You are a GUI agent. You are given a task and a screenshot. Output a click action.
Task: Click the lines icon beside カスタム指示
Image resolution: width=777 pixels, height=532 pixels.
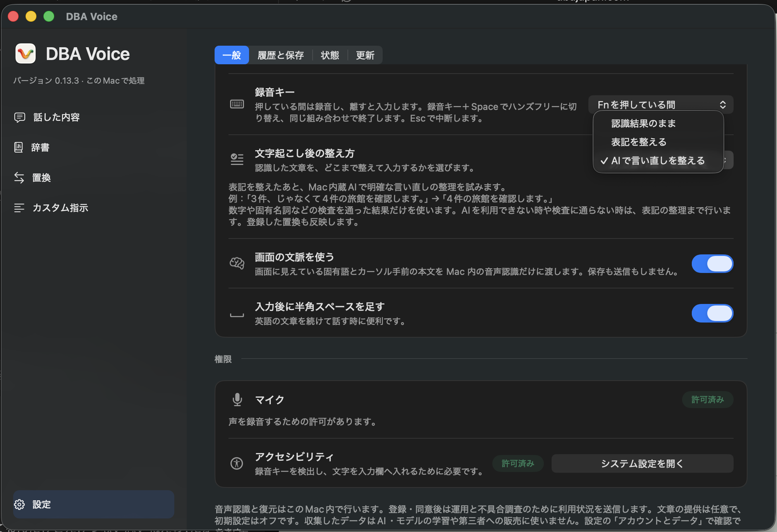pyautogui.click(x=19, y=208)
